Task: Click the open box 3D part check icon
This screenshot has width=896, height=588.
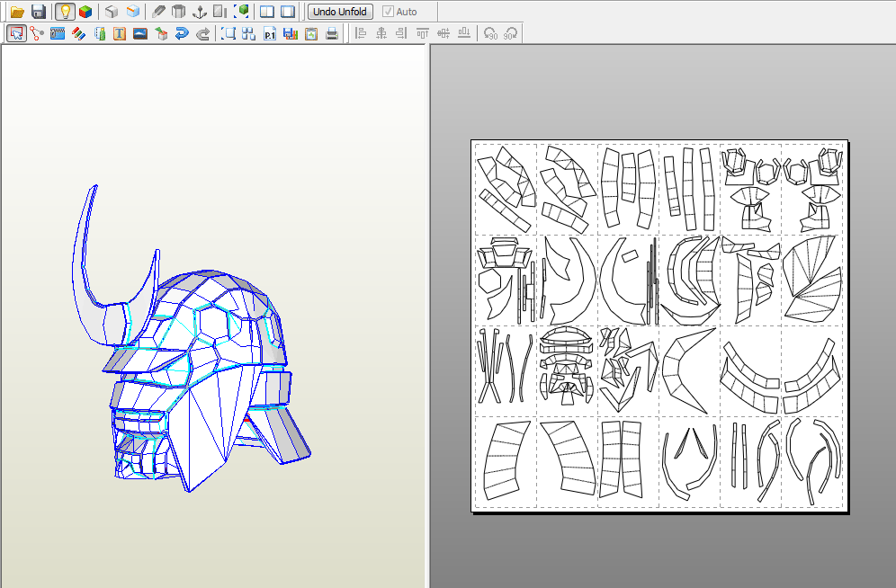Action: [161, 33]
